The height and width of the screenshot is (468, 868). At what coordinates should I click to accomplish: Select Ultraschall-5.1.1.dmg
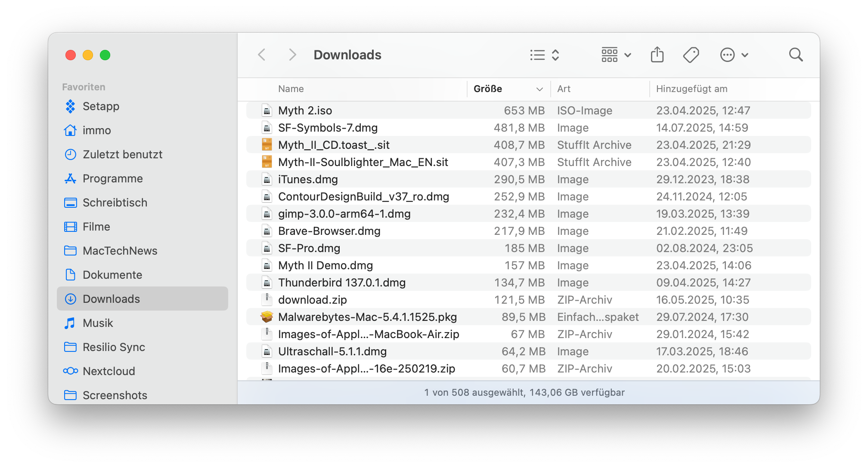coord(529,351)
